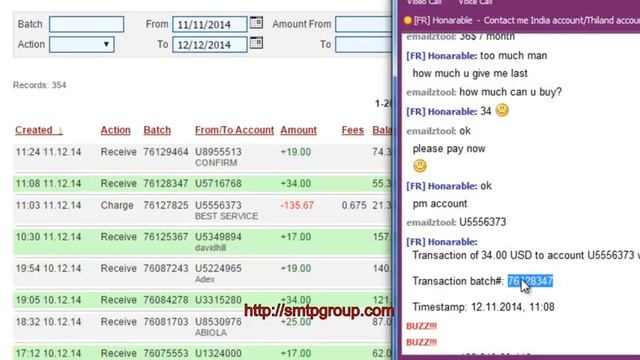Click account U5716768 in table
640x360 pixels.
pyautogui.click(x=218, y=183)
